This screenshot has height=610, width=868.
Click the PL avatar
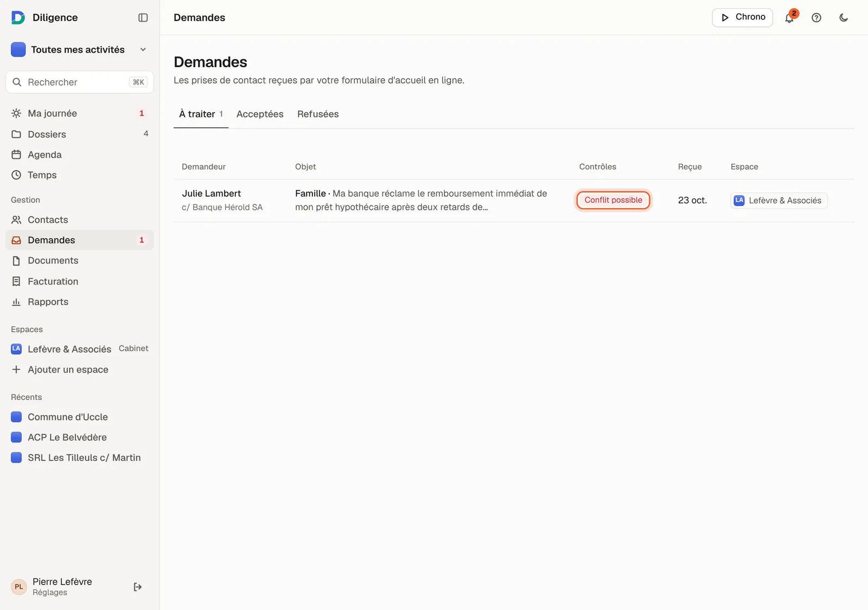pyautogui.click(x=19, y=587)
